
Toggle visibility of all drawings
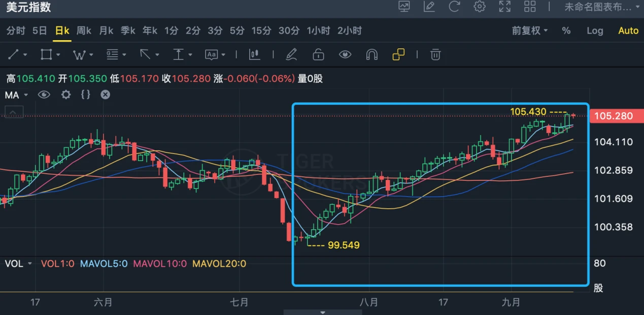[x=345, y=54]
